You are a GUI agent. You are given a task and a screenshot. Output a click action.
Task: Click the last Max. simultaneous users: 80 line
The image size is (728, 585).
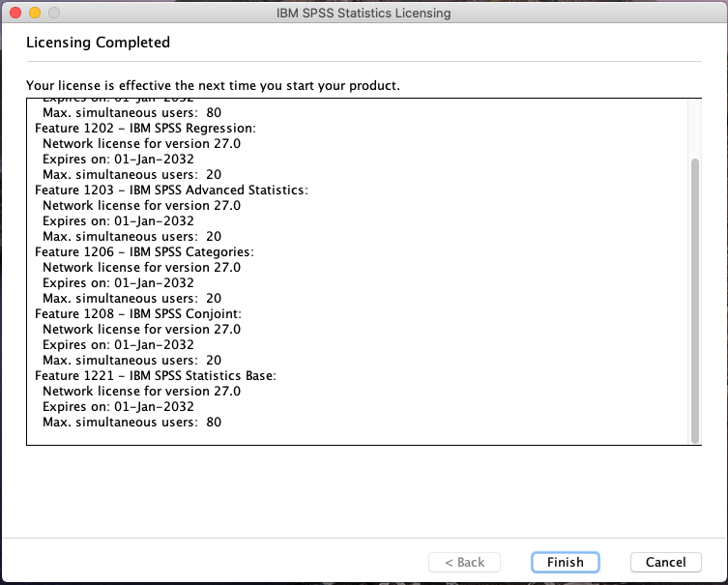[131, 422]
